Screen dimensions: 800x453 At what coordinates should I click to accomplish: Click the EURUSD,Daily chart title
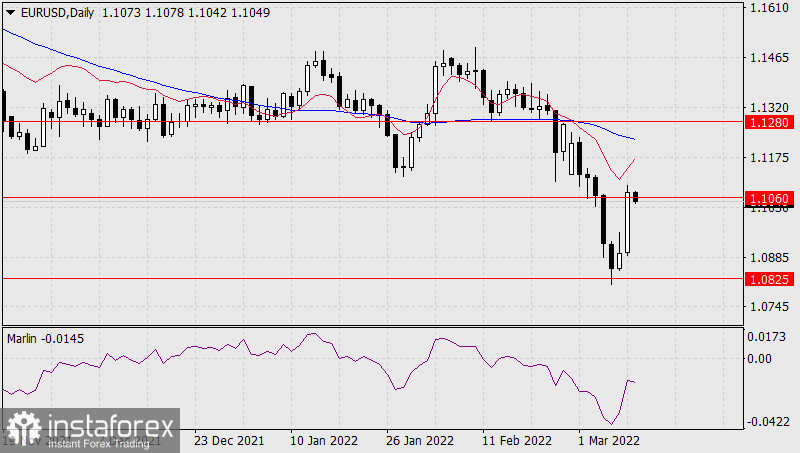coord(58,11)
